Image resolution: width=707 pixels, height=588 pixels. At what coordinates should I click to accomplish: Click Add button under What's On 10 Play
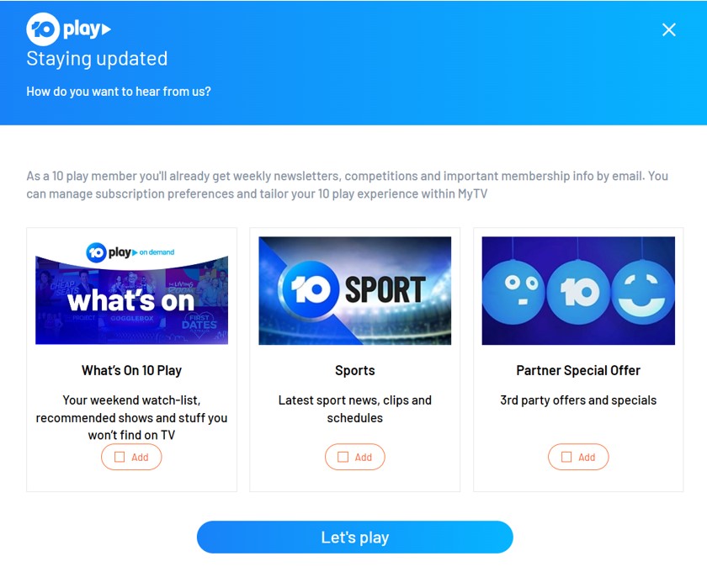131,457
